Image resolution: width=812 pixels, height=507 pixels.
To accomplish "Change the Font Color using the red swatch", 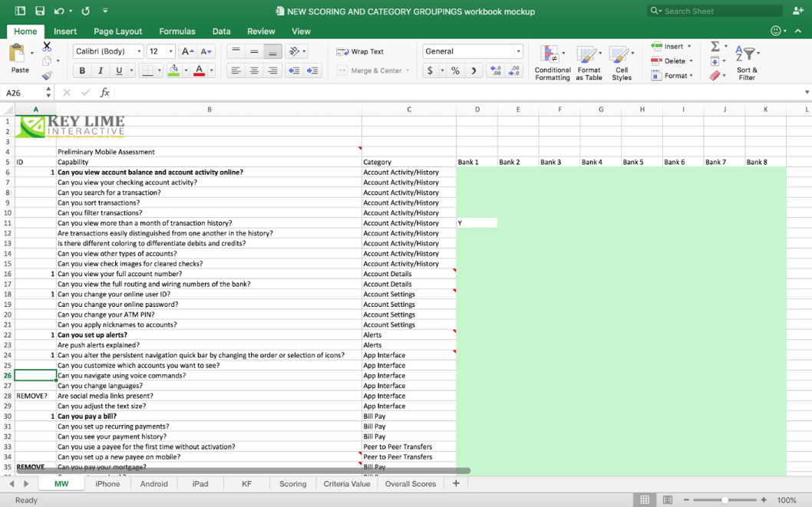I will click(x=200, y=70).
